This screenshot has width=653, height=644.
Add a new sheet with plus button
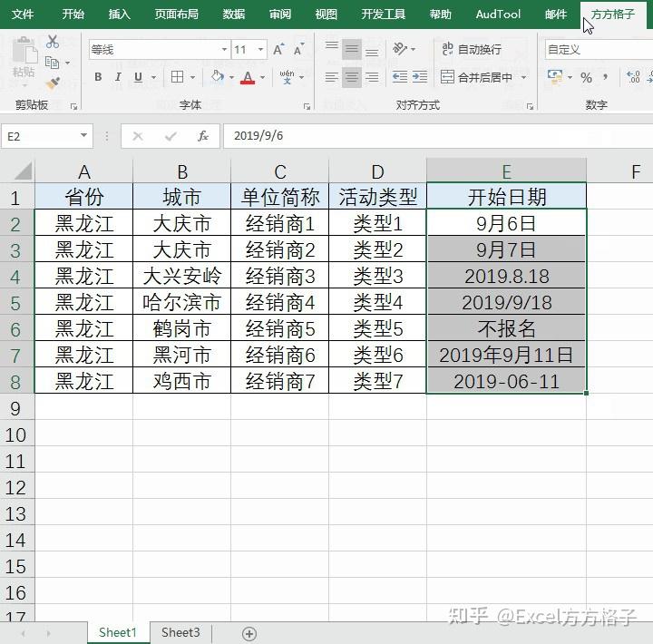pyautogui.click(x=249, y=634)
